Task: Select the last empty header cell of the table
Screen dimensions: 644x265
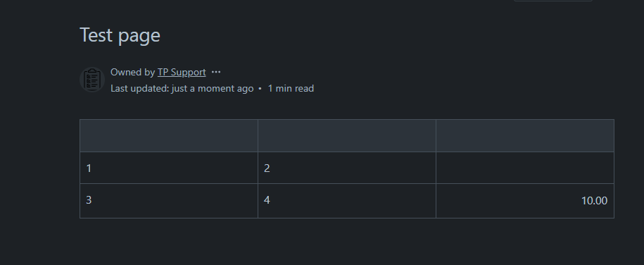Action: (x=525, y=136)
